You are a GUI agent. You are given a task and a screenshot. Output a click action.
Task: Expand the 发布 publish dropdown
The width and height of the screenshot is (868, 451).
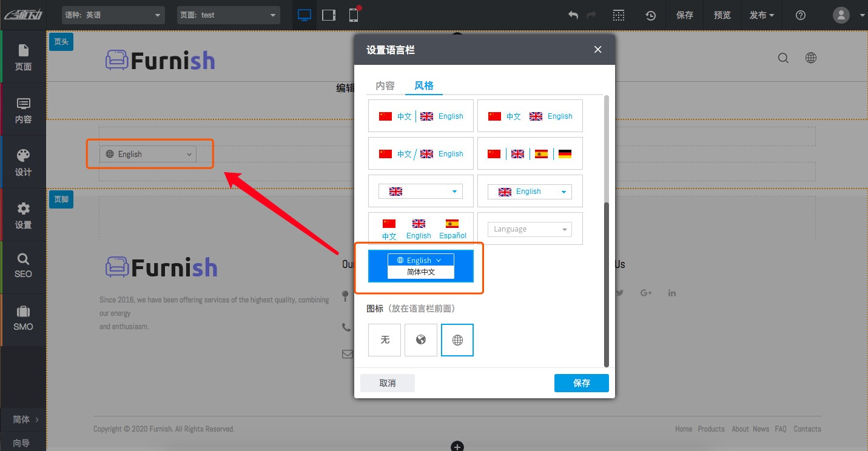(762, 15)
